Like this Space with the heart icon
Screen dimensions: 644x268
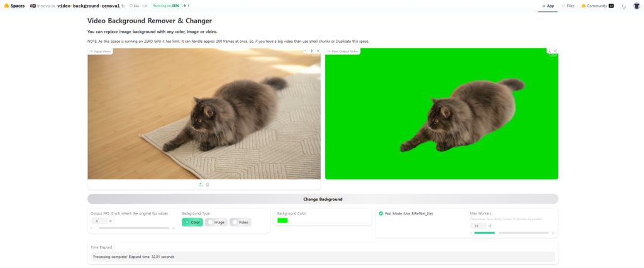134,6
